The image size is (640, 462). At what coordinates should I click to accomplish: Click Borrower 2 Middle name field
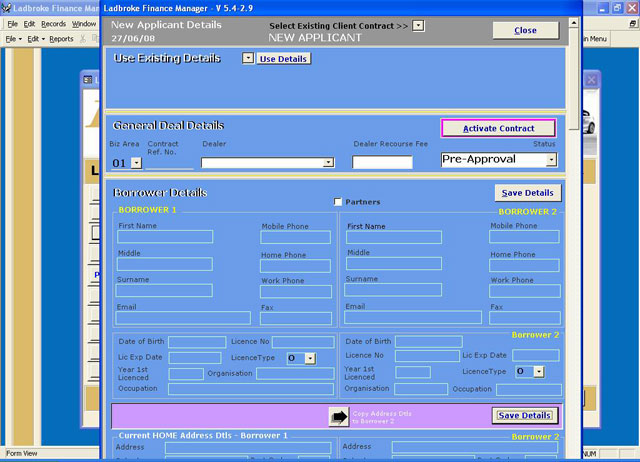point(394,264)
